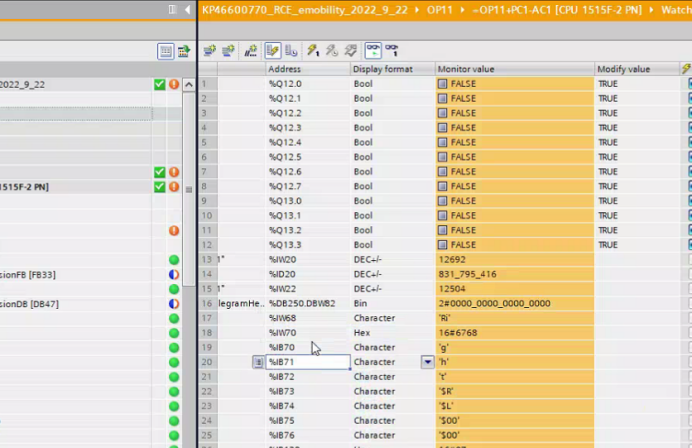Toggle the overview view icon in left panel toolbar
This screenshot has height=448, width=692.
coord(165,51)
